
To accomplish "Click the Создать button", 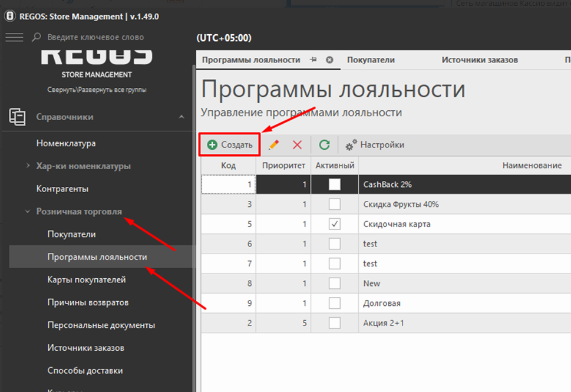I will point(230,144).
